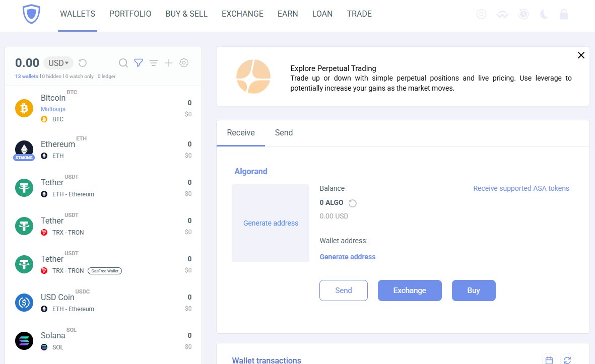Select Ethereum wallet name

tap(57, 144)
